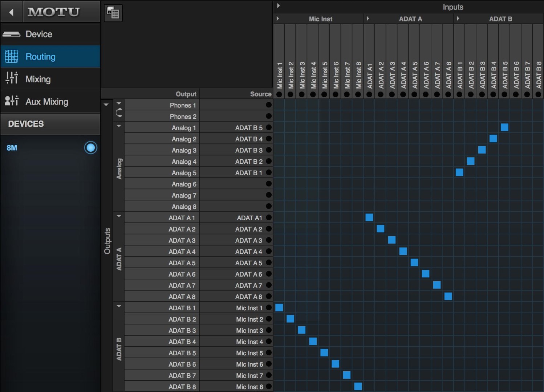Select the 8M device radio button
Viewport: 544px width, 392px height.
pos(90,148)
